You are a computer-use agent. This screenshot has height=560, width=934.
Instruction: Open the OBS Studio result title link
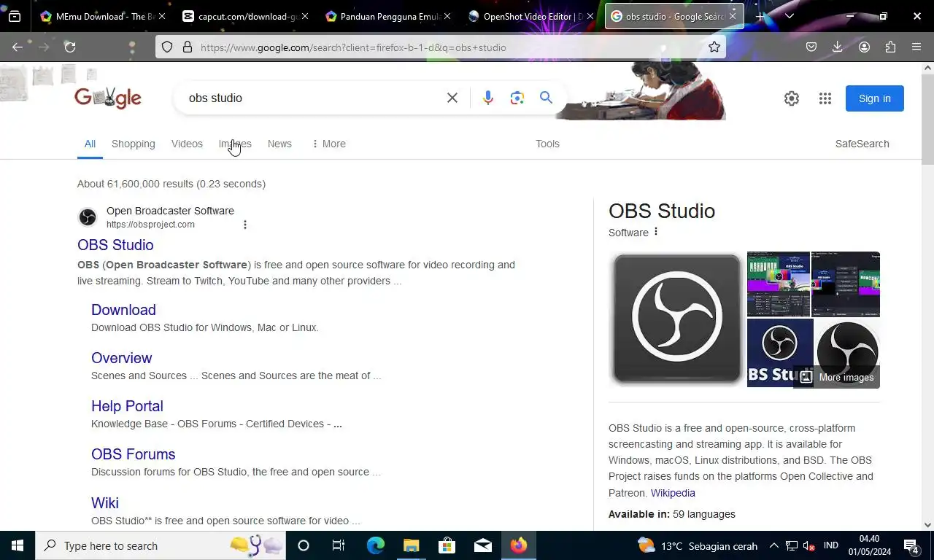click(115, 245)
